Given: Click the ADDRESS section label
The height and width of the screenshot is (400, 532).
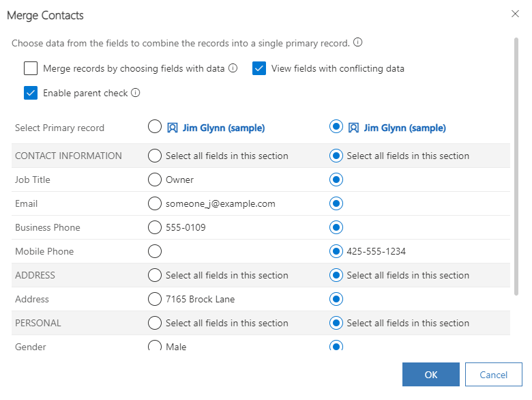Looking at the screenshot, I should click(x=35, y=275).
